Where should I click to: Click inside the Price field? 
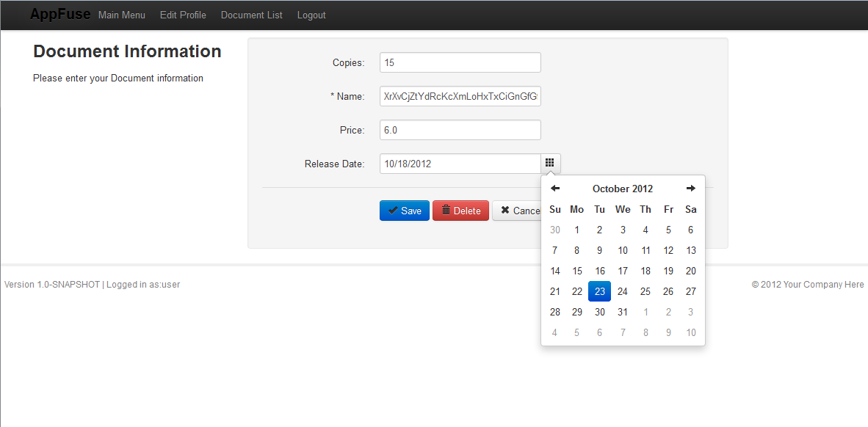[x=460, y=130]
